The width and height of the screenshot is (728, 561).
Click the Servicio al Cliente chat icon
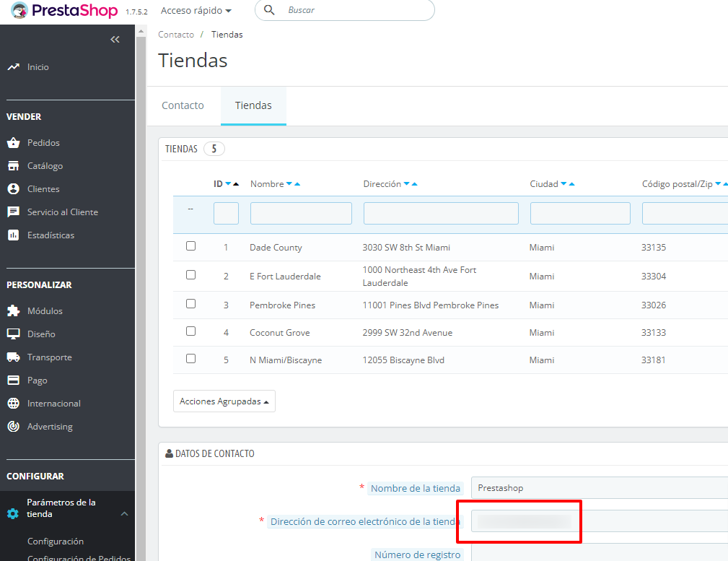click(14, 212)
